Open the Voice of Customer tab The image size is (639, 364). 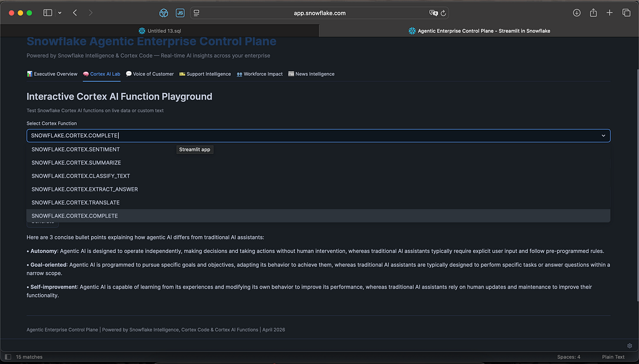click(150, 74)
